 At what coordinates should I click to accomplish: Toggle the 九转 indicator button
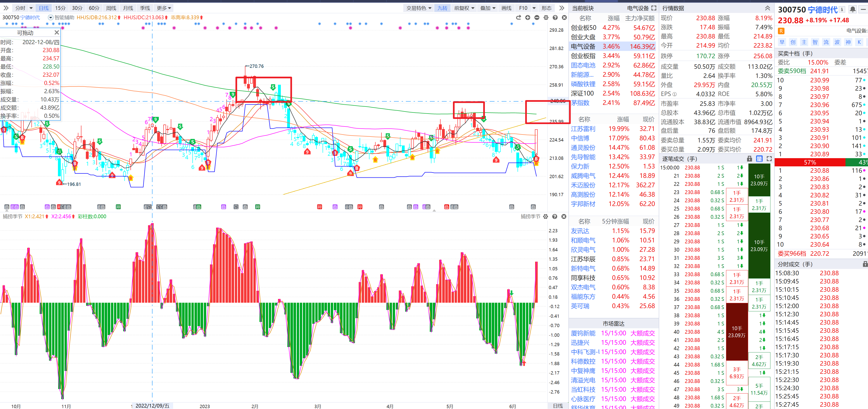pos(442,8)
